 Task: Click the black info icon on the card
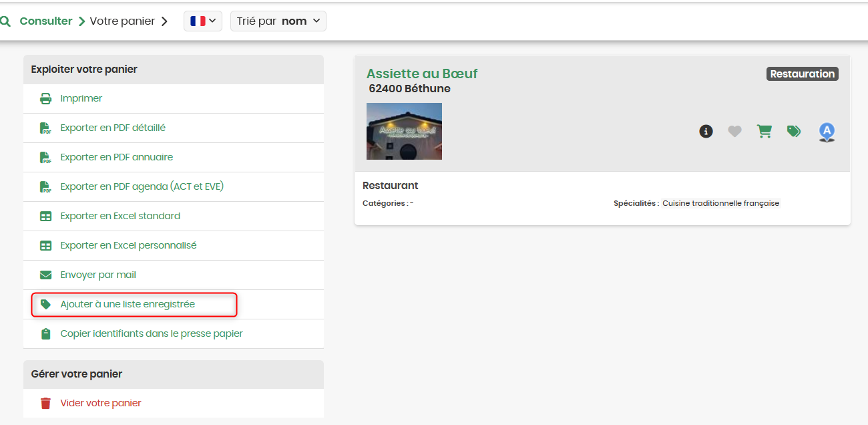click(706, 132)
